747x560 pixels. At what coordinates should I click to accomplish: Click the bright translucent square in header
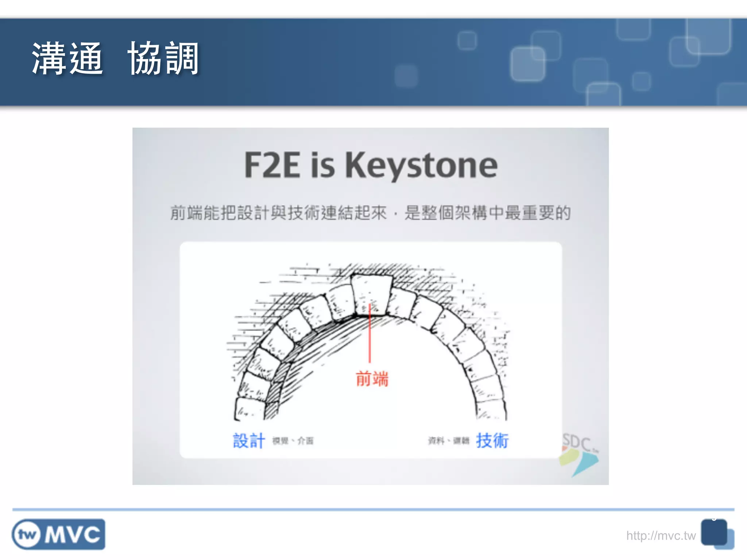pyautogui.click(x=527, y=64)
